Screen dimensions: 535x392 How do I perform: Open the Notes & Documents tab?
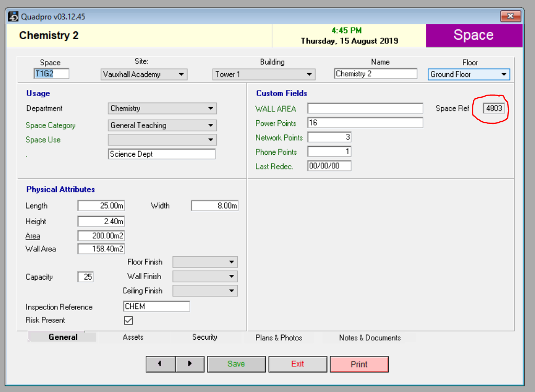[x=370, y=338]
